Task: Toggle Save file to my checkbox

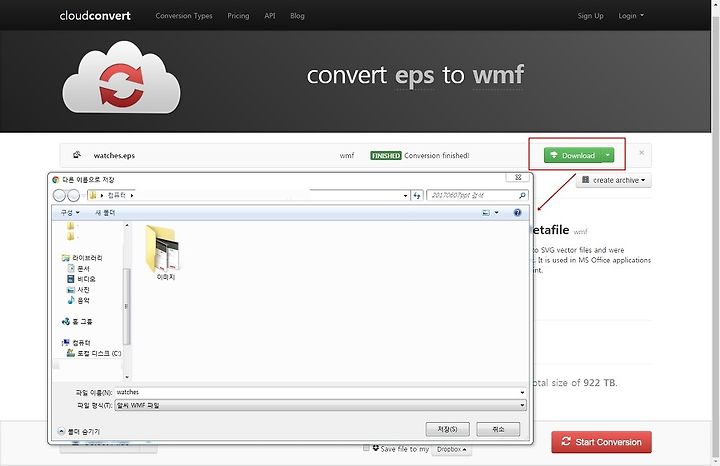Action: click(x=366, y=448)
